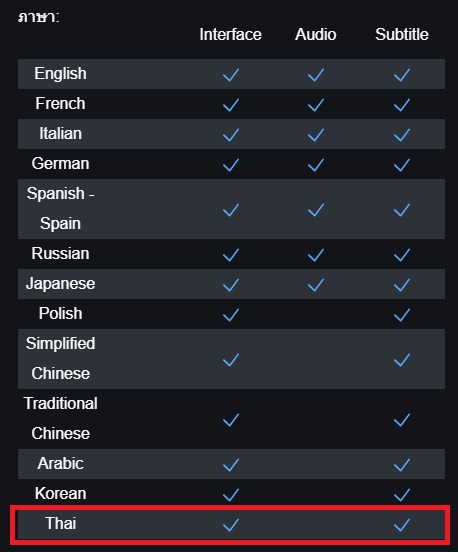
Task: Select the Interface column header
Action: point(231,34)
